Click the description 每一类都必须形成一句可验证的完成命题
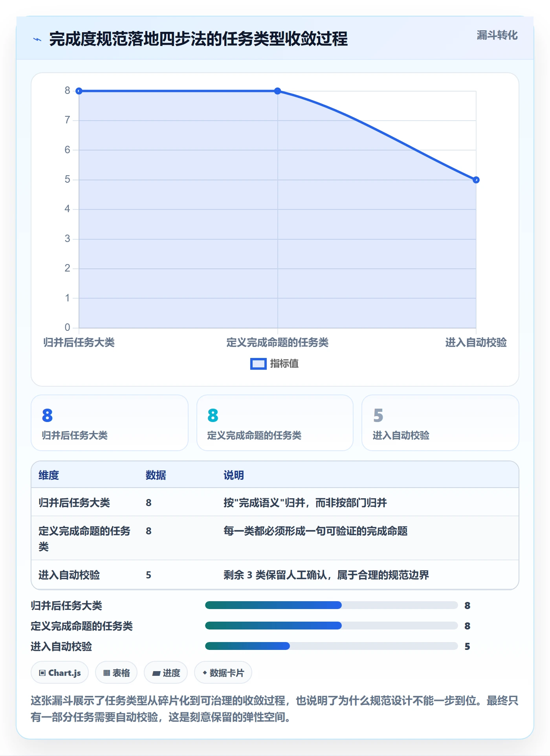The height and width of the screenshot is (756, 550). (315, 531)
